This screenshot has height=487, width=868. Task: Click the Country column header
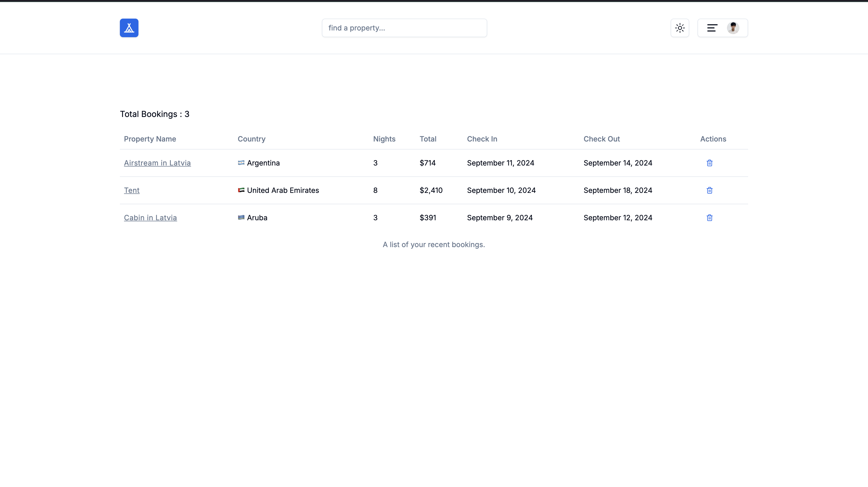click(x=251, y=139)
